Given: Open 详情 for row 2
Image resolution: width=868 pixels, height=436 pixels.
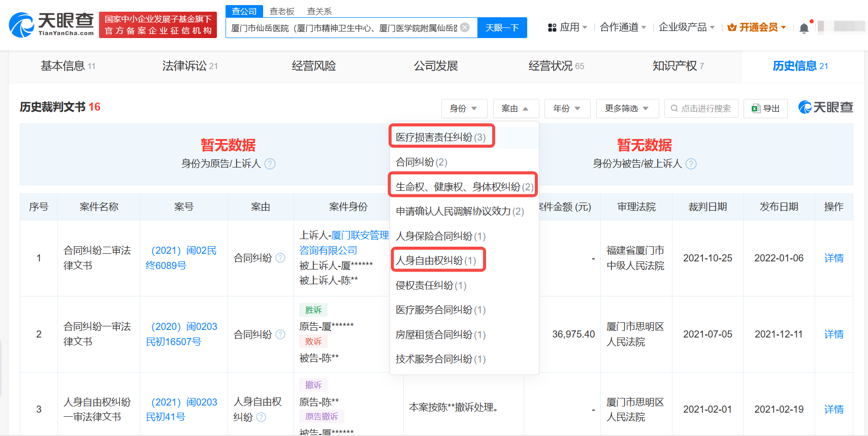Looking at the screenshot, I should pyautogui.click(x=834, y=334).
